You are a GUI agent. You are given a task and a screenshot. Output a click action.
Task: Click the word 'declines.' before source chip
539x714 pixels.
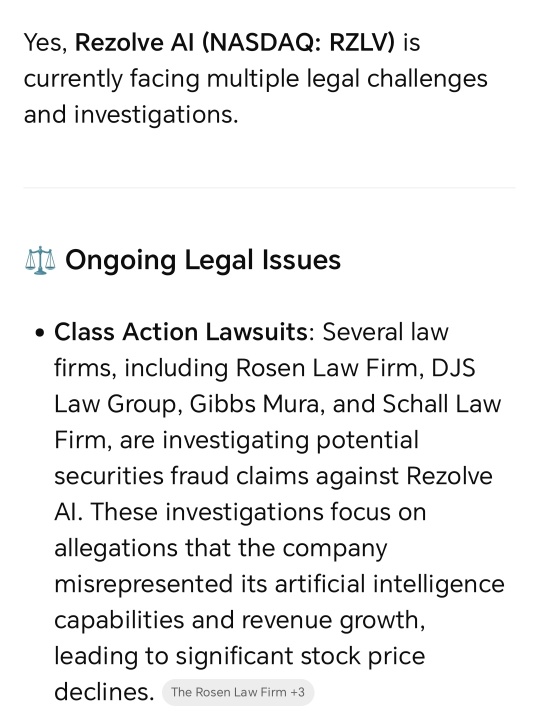104,692
